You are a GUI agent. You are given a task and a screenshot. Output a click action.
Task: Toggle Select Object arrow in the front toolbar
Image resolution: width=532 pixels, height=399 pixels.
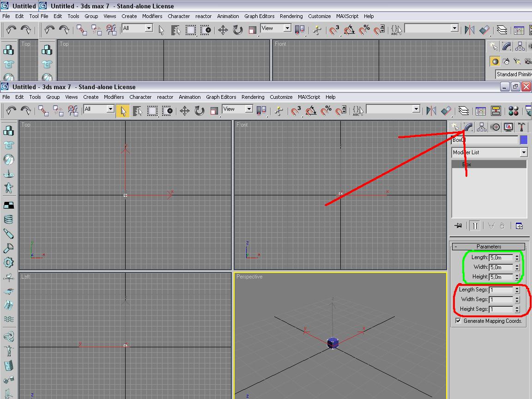tap(122, 111)
